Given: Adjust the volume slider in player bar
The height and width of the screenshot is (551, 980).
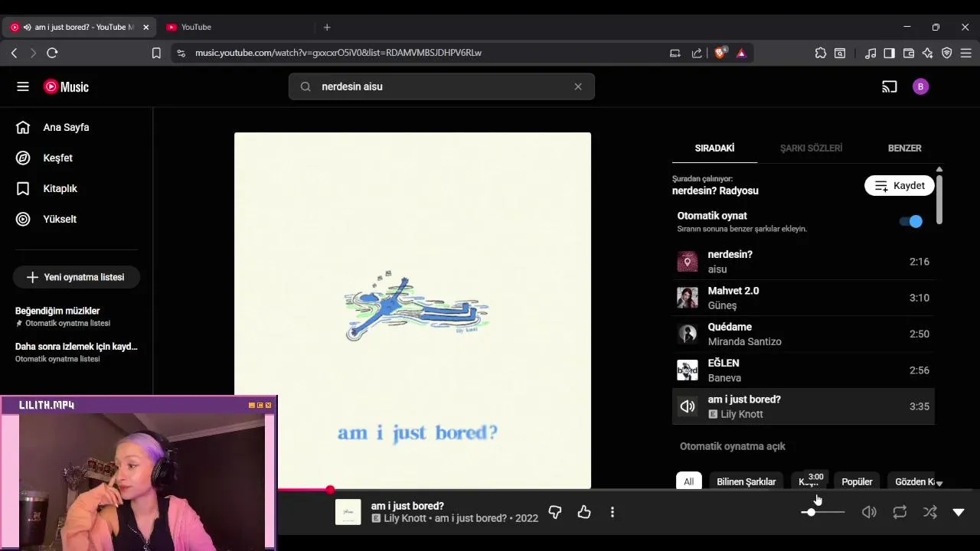Looking at the screenshot, I should (x=823, y=512).
